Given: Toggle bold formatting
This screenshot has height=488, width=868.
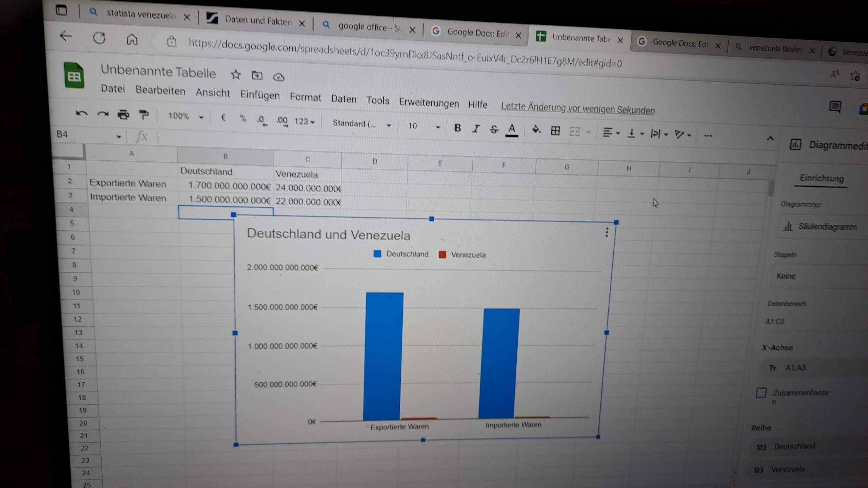Looking at the screenshot, I should click(x=458, y=128).
